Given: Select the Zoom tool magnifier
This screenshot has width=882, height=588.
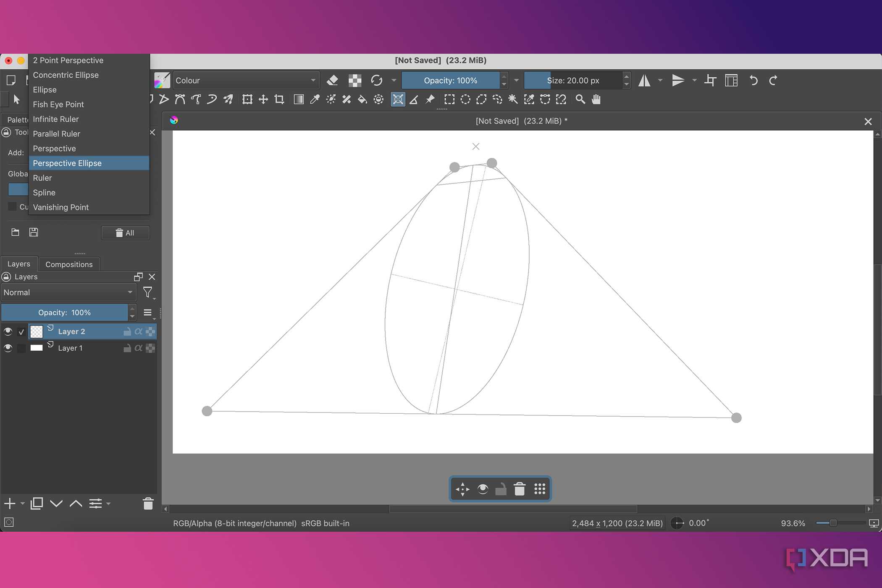Looking at the screenshot, I should pos(580,100).
